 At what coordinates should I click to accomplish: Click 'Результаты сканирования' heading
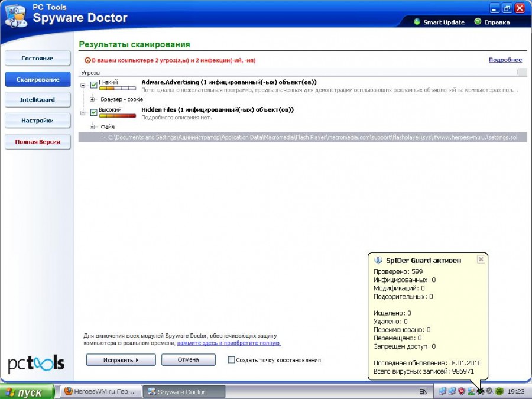tap(134, 44)
